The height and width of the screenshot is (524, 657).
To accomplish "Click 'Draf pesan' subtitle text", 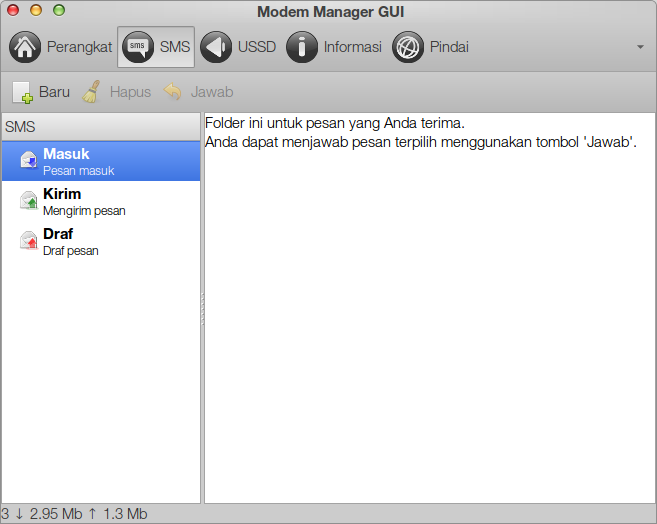I will 71,251.
